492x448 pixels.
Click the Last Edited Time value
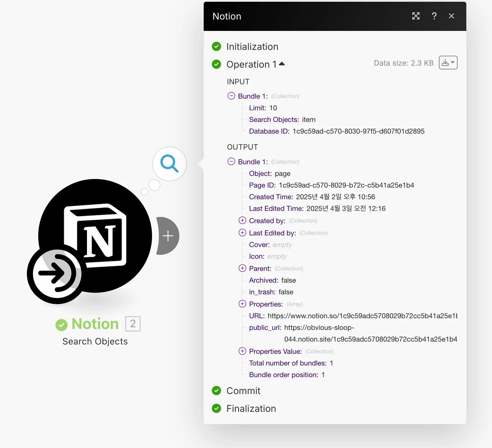pos(346,209)
